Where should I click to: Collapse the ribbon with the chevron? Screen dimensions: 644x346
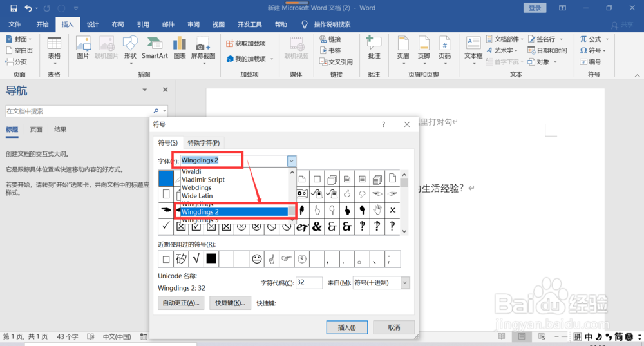(x=637, y=75)
